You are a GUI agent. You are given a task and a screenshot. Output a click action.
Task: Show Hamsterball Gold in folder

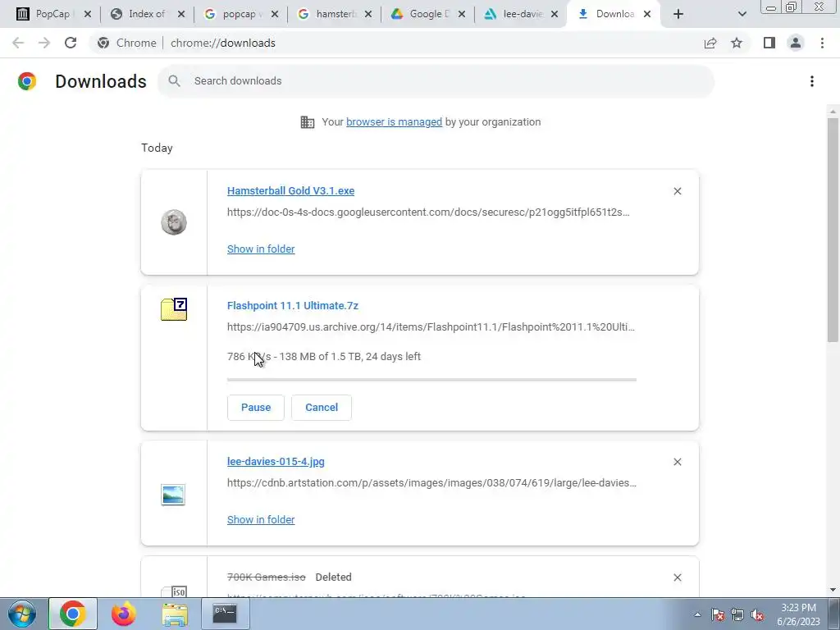(261, 249)
